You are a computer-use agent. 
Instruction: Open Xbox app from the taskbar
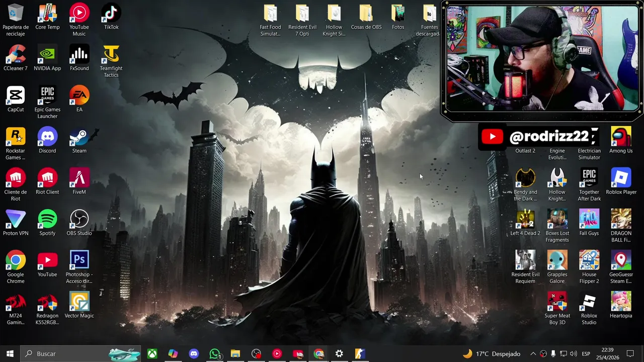pyautogui.click(x=152, y=353)
